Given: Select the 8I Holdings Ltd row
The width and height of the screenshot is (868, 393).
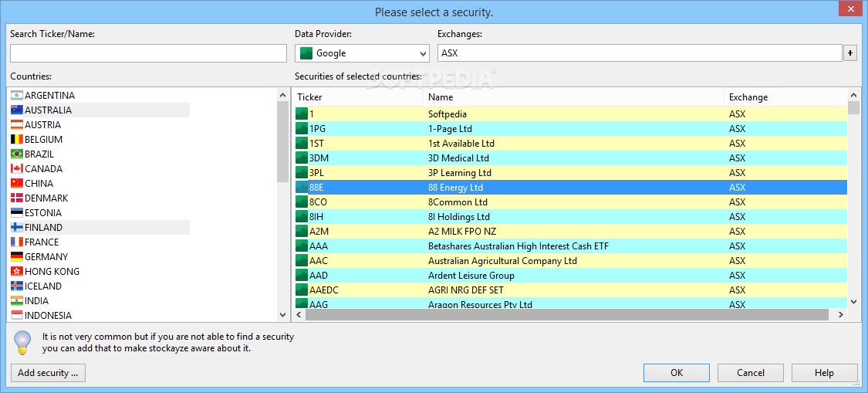Looking at the screenshot, I should tap(569, 217).
